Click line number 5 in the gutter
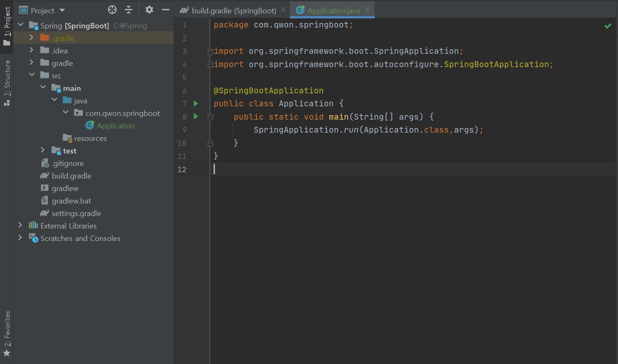Image resolution: width=618 pixels, height=364 pixels. (184, 78)
